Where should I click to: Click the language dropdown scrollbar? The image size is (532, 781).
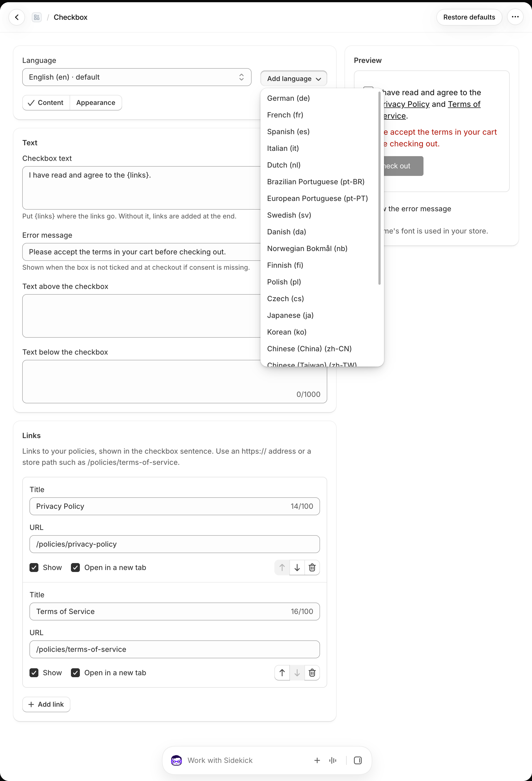point(380,188)
